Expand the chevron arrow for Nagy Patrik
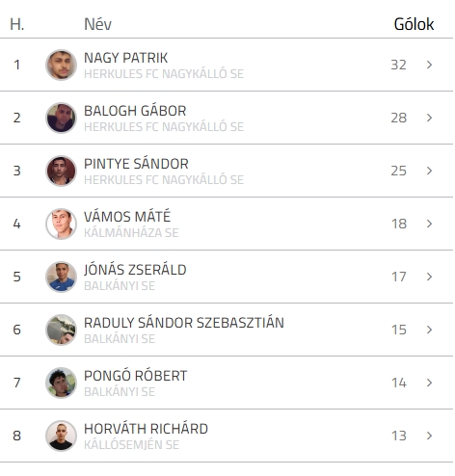 (429, 65)
